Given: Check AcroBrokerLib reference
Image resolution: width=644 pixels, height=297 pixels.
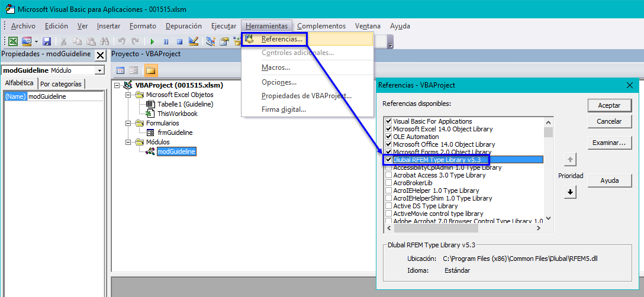Looking at the screenshot, I should click(388, 183).
